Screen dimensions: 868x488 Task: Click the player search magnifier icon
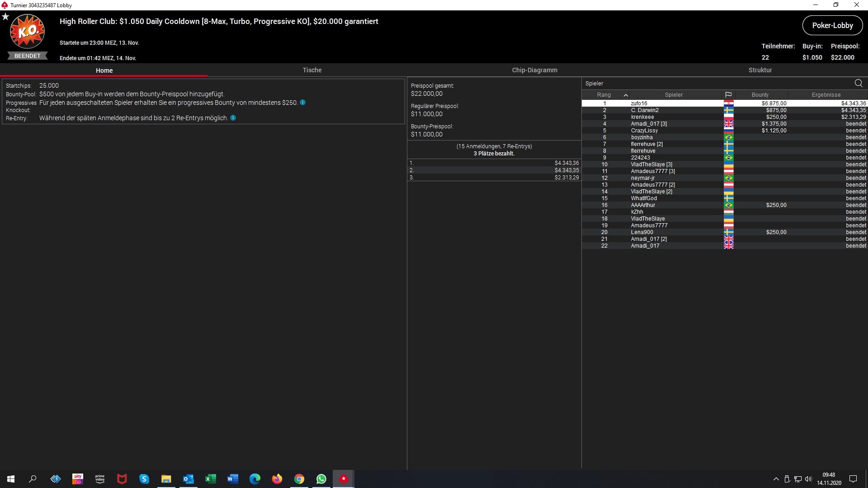859,83
